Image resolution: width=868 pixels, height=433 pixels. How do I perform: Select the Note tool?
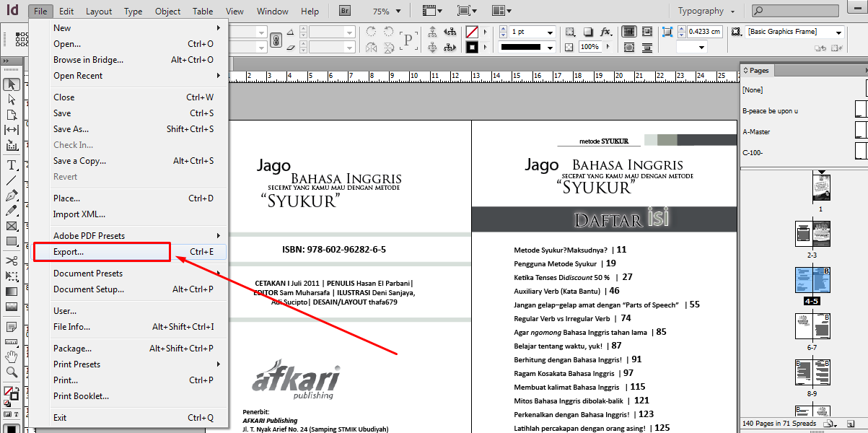(12, 326)
